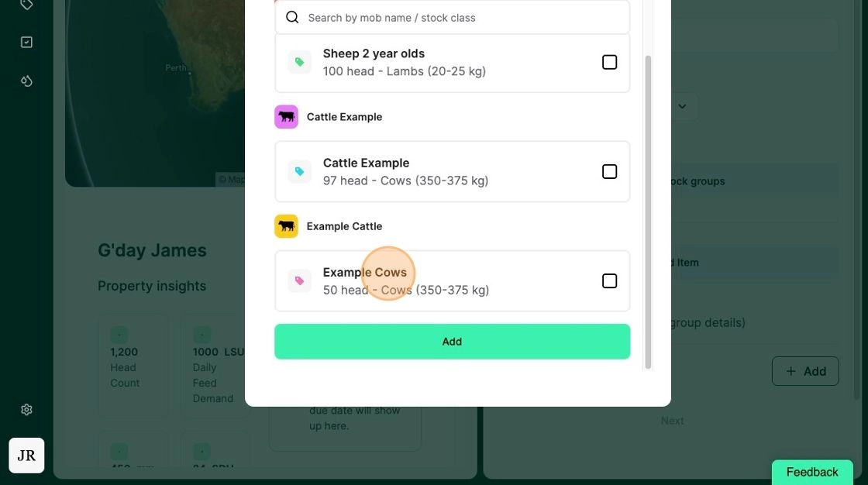Image resolution: width=868 pixels, height=485 pixels.
Task: Open the Feedback button
Action: (x=812, y=473)
